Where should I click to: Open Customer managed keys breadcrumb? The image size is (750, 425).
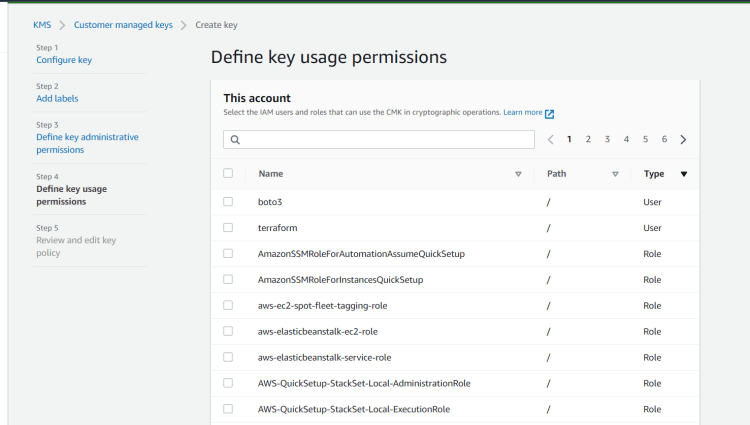pos(124,24)
